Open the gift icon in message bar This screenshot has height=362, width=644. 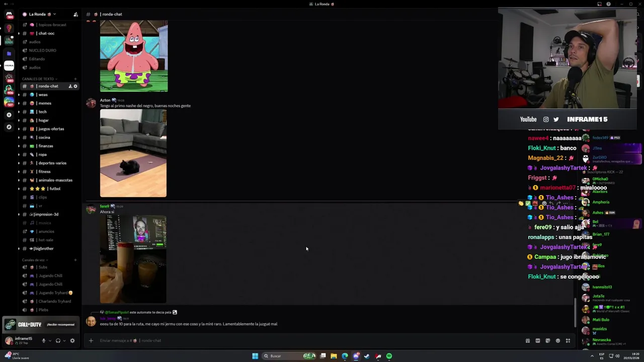[527, 340]
